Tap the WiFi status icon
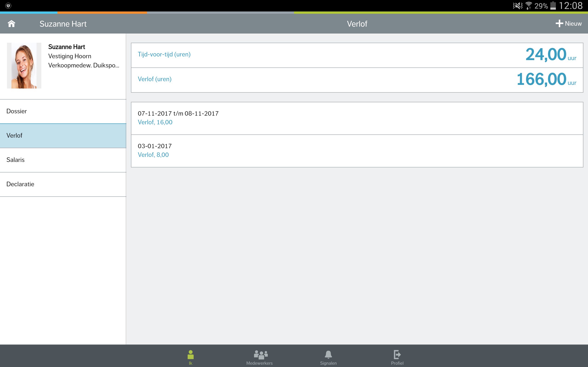The image size is (588, 367). (529, 6)
